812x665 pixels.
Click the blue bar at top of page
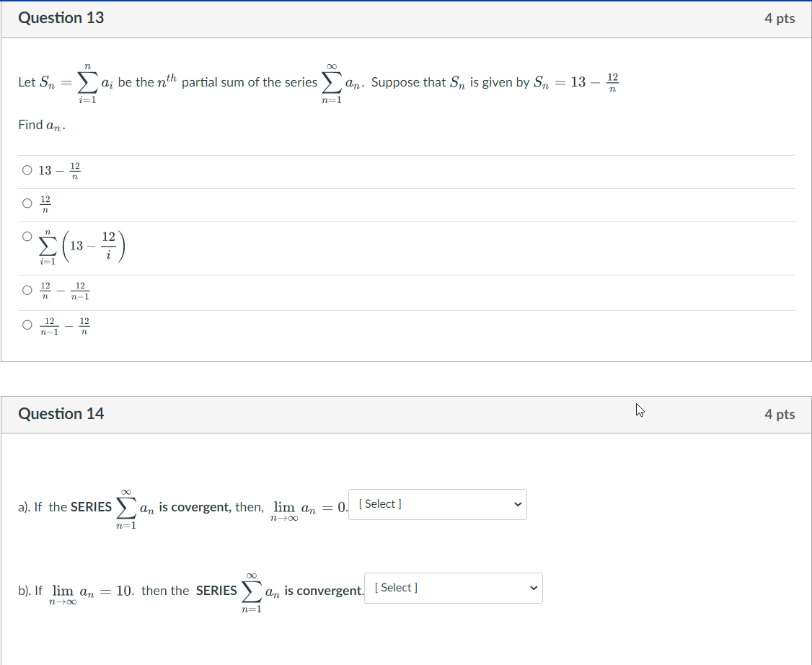pos(406,1)
